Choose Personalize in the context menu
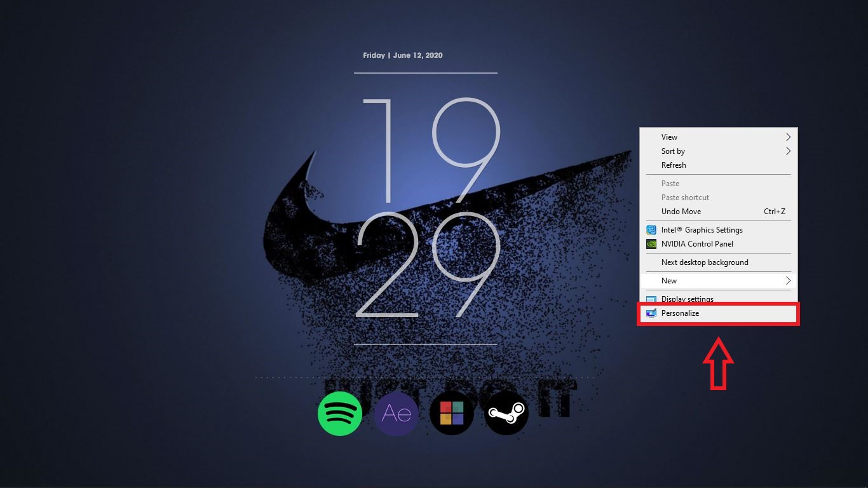868x488 pixels. tap(718, 313)
